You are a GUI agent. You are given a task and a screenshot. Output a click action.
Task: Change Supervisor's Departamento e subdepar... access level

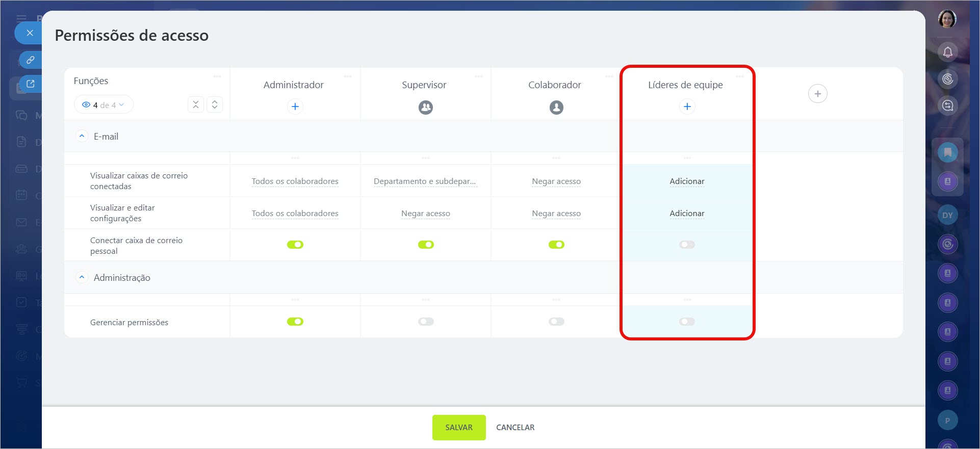[425, 181]
